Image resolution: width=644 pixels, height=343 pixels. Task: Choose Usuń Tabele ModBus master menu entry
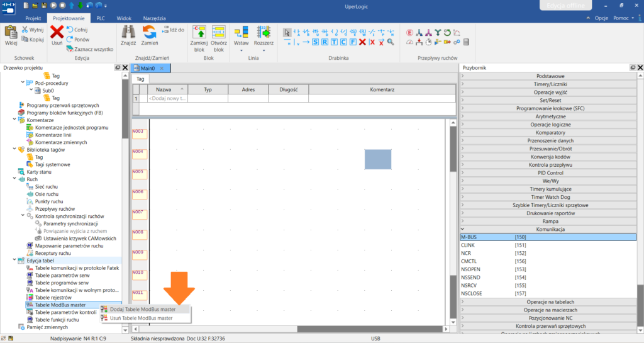(x=145, y=318)
